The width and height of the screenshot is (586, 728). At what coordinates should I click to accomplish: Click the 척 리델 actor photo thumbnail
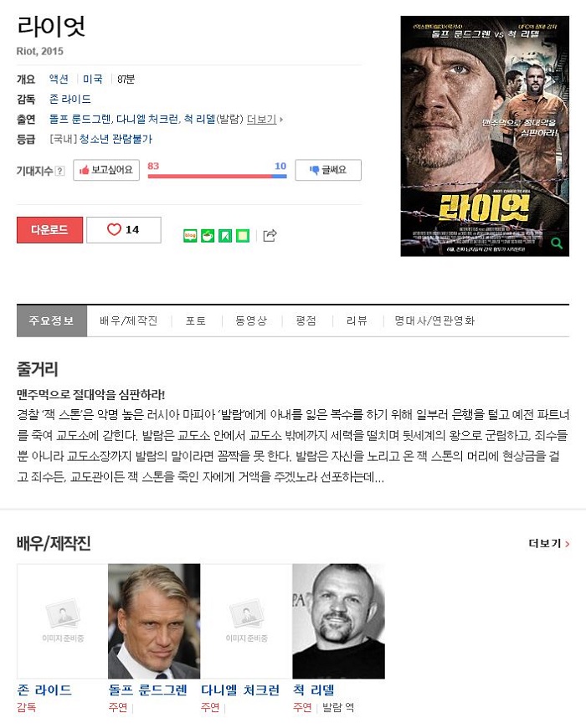click(338, 621)
